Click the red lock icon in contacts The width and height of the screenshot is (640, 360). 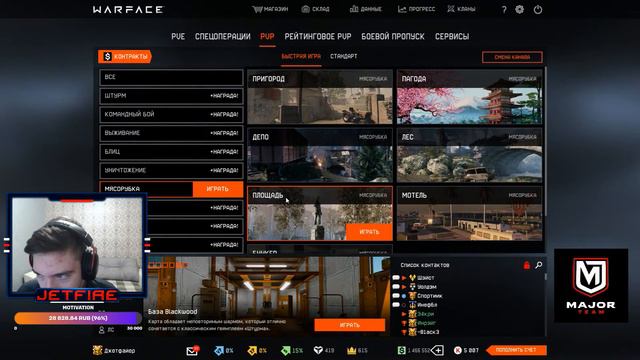(x=527, y=265)
